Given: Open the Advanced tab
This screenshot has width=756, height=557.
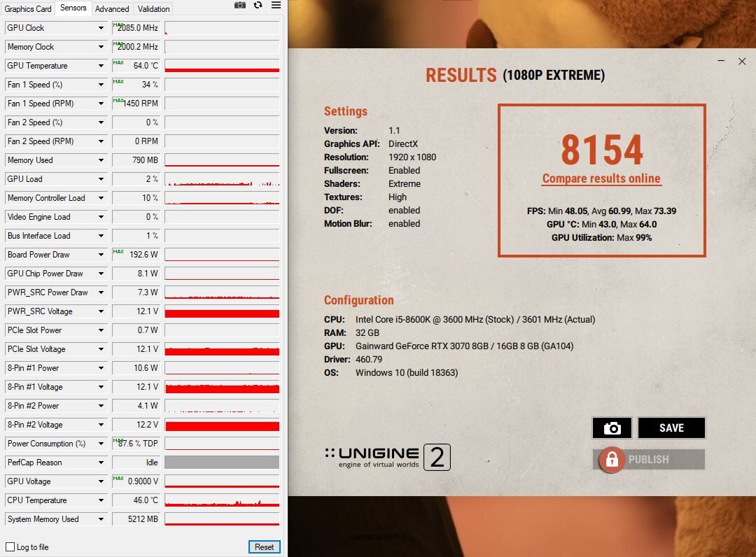Looking at the screenshot, I should [112, 8].
